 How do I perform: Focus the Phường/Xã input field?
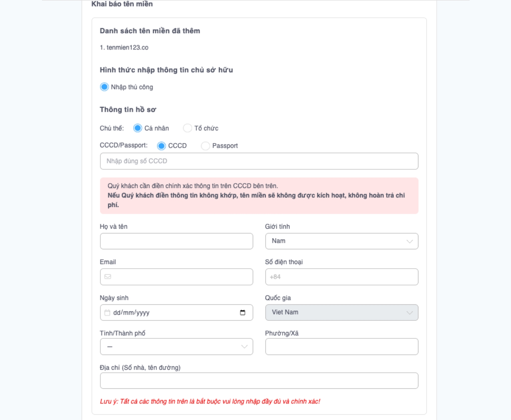[x=341, y=347]
